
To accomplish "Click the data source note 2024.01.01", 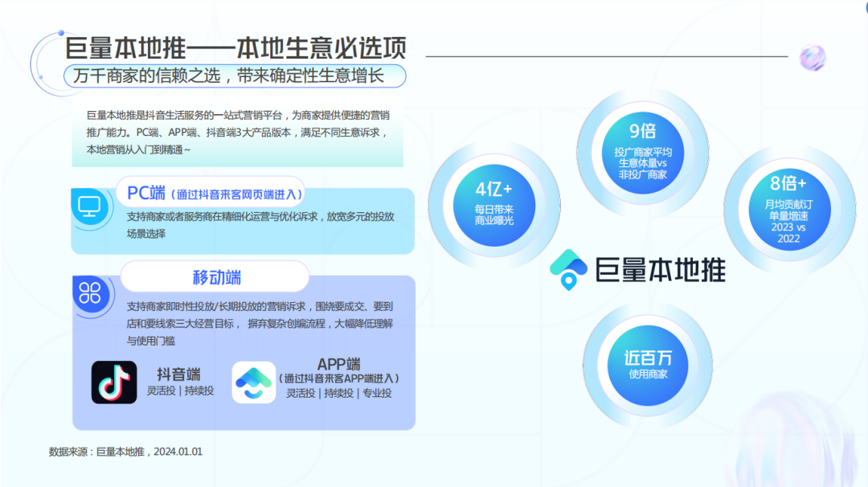I will (x=125, y=452).
